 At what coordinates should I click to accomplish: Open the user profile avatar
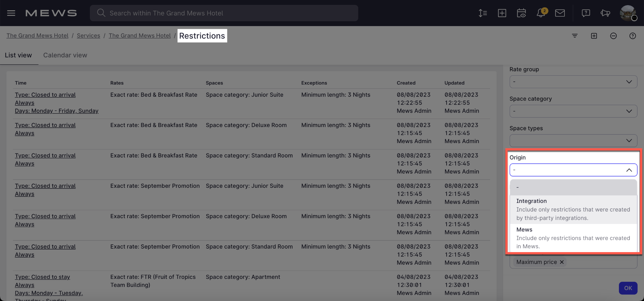click(628, 13)
